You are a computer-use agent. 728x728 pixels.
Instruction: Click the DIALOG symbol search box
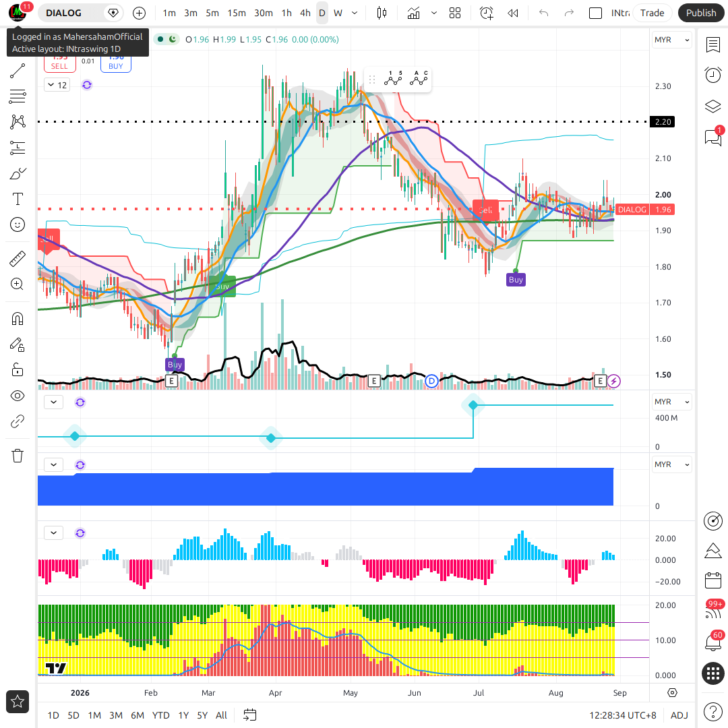80,13
